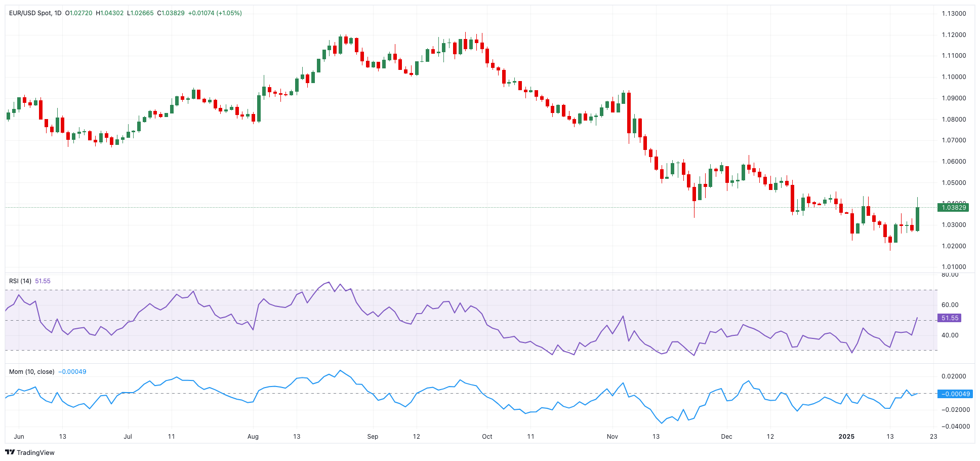Image resolution: width=980 pixels, height=461 pixels.
Task: Open the TradingView link text
Action: pos(35,452)
